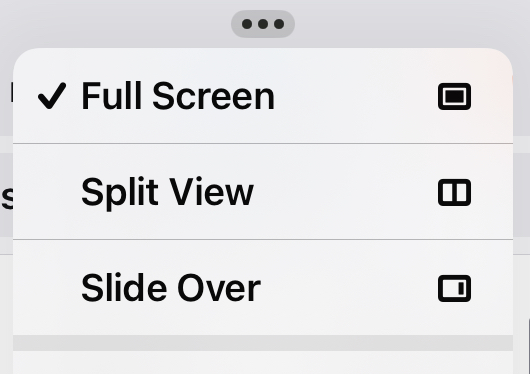Choose the Split View menu entry
This screenshot has width=530, height=374.
pyautogui.click(x=263, y=192)
